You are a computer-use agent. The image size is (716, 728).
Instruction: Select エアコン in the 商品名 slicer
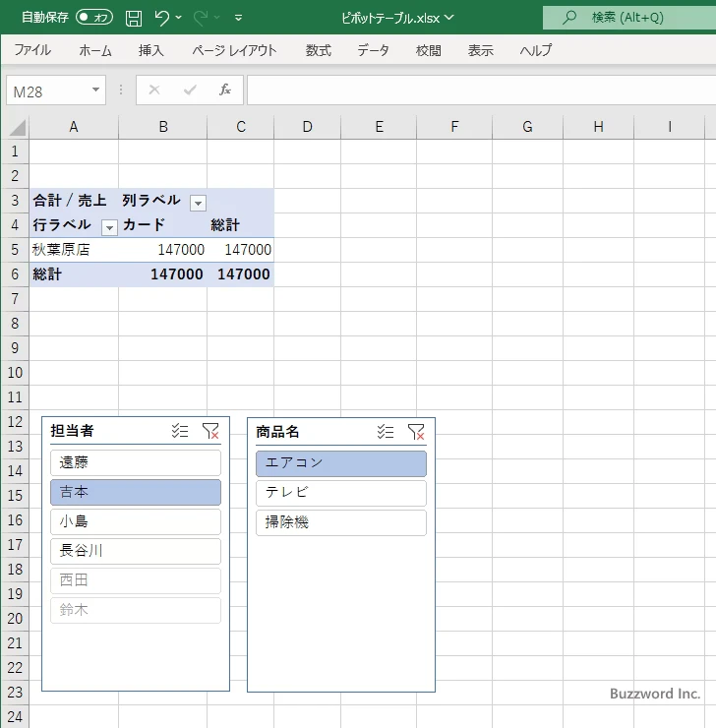341,463
